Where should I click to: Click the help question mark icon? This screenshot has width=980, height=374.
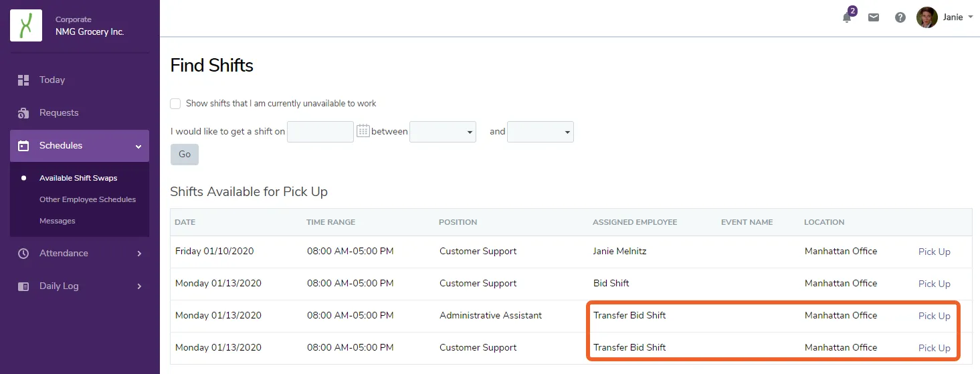pyautogui.click(x=900, y=17)
